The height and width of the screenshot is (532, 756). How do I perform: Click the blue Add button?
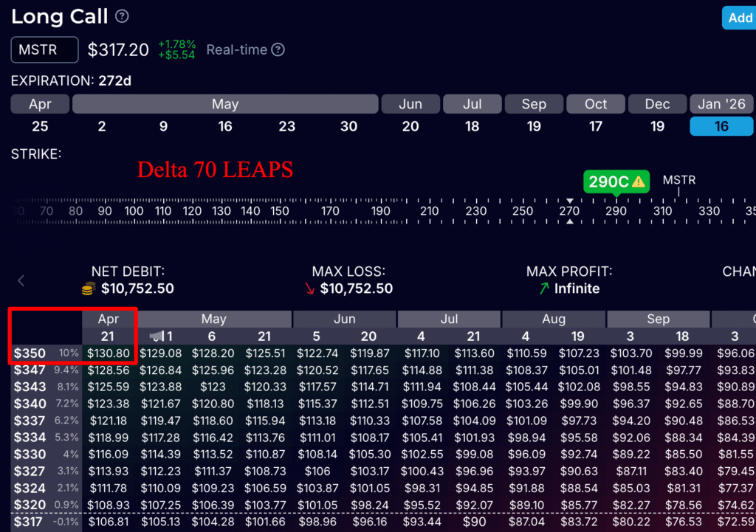(x=739, y=18)
